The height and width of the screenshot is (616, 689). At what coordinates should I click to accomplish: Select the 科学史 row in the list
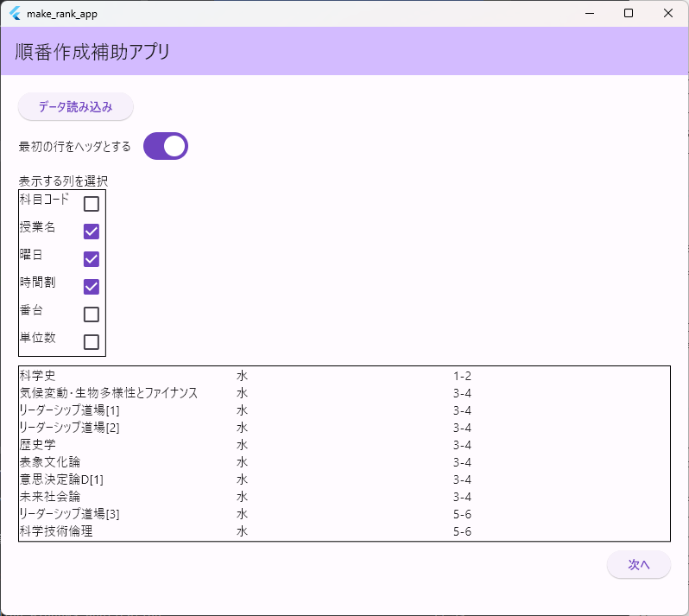click(x=37, y=376)
